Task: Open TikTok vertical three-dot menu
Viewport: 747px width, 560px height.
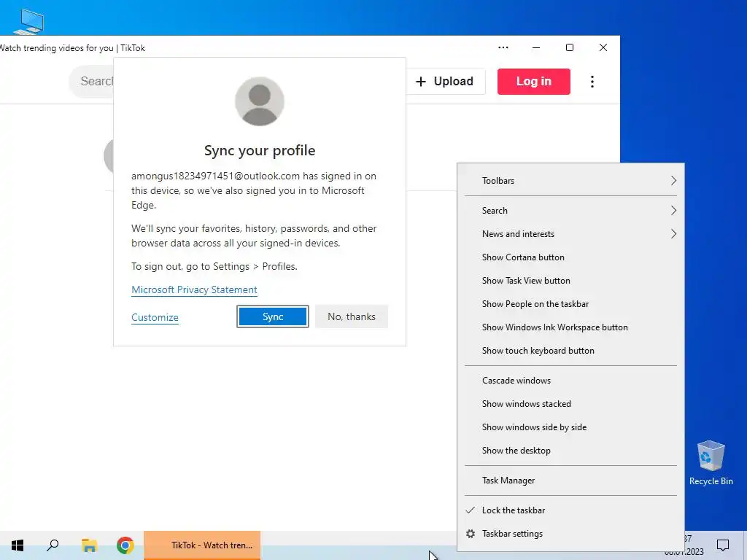Action: (592, 82)
